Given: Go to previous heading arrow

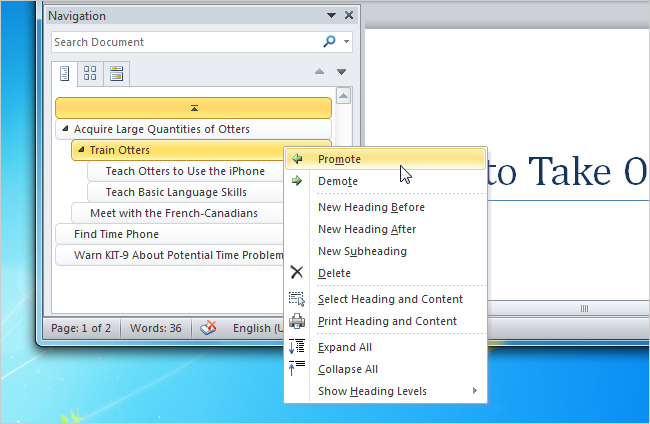Looking at the screenshot, I should click(319, 72).
